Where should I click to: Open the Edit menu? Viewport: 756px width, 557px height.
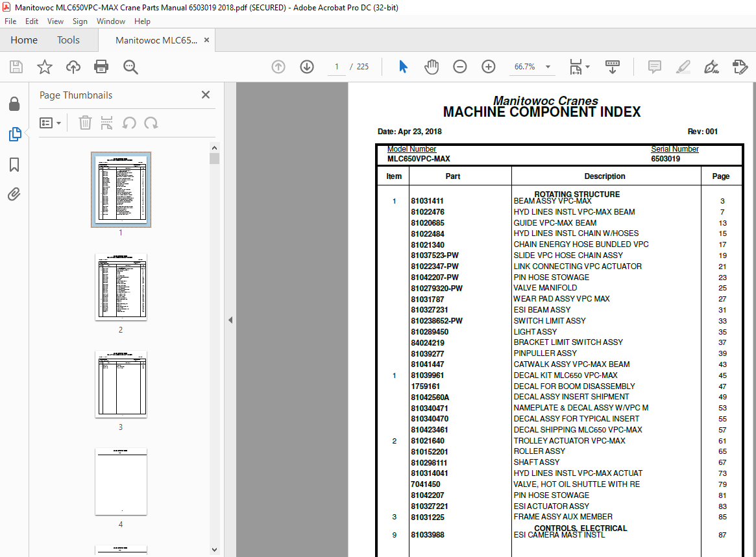(32, 21)
